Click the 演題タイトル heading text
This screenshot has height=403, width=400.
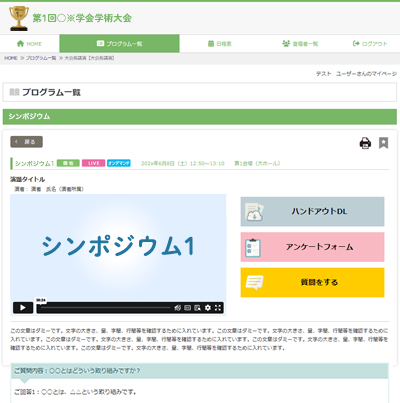(27, 179)
